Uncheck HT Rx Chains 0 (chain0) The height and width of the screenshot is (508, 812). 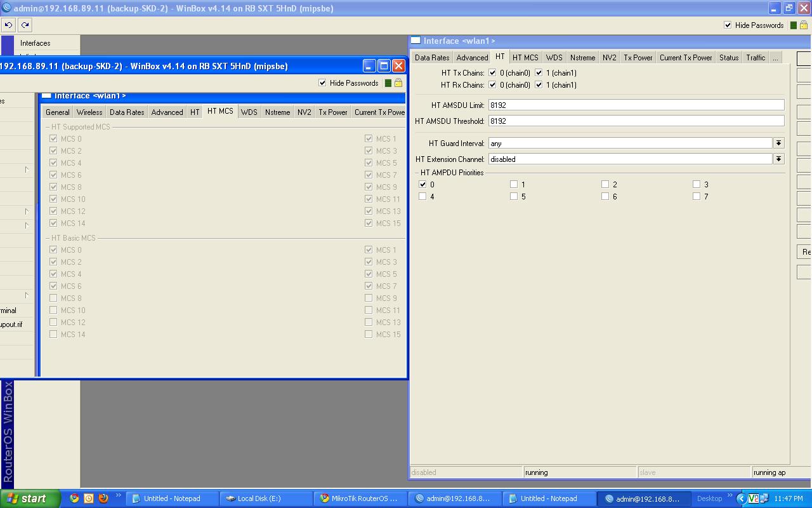point(492,85)
